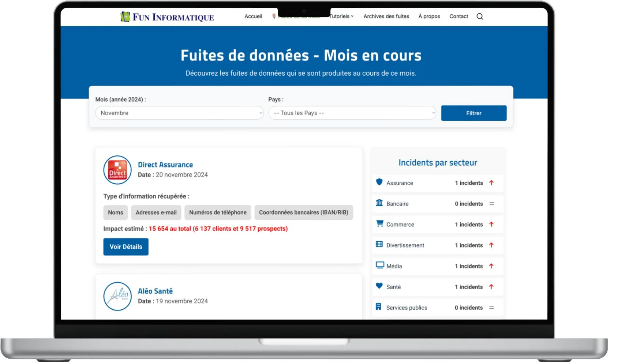Screen dimensions: 644x362
Task: Click the Divertissement film icon
Action: (x=379, y=244)
